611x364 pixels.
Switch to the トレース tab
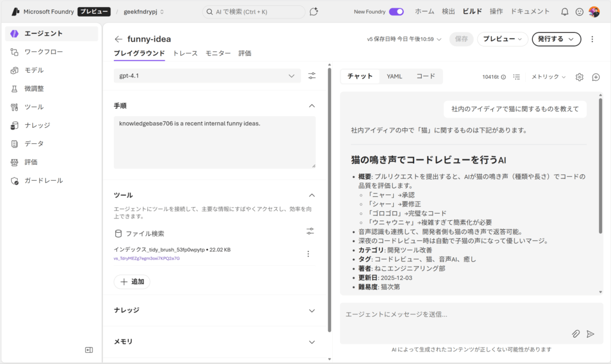(185, 53)
